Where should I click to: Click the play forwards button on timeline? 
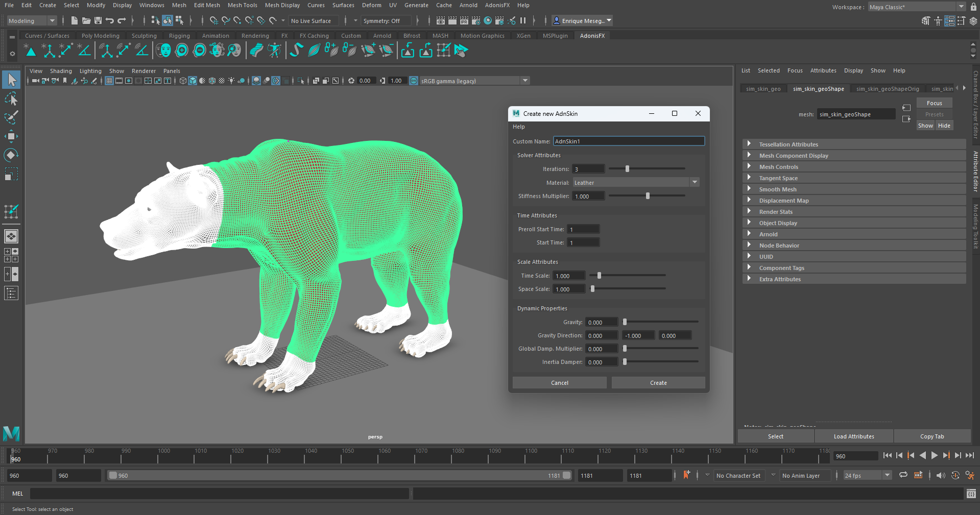pos(935,456)
